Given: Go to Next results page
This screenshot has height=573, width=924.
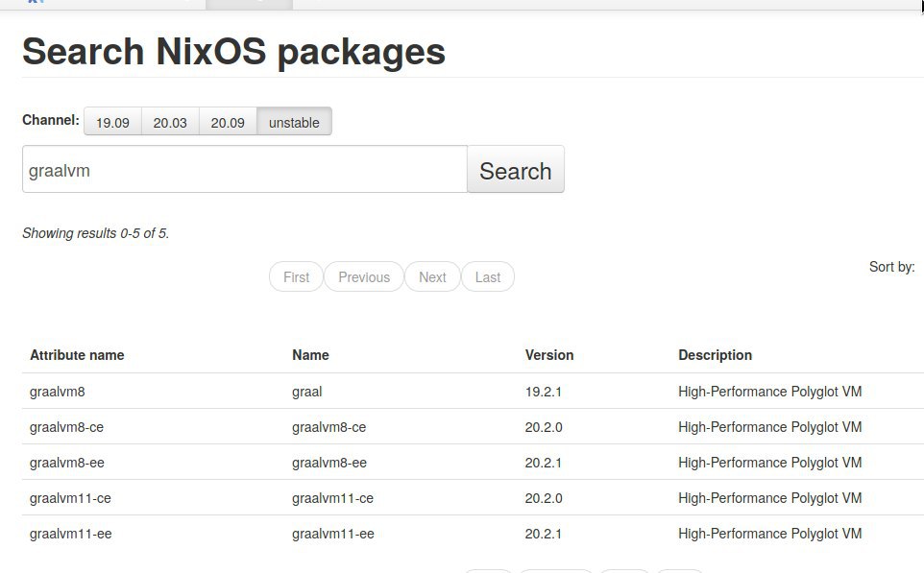Looking at the screenshot, I should [432, 276].
